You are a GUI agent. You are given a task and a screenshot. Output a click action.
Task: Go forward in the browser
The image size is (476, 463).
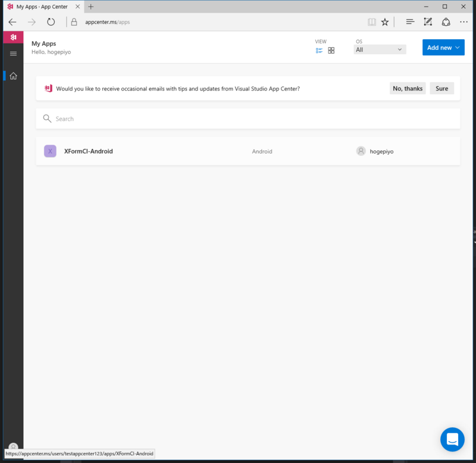pos(32,22)
